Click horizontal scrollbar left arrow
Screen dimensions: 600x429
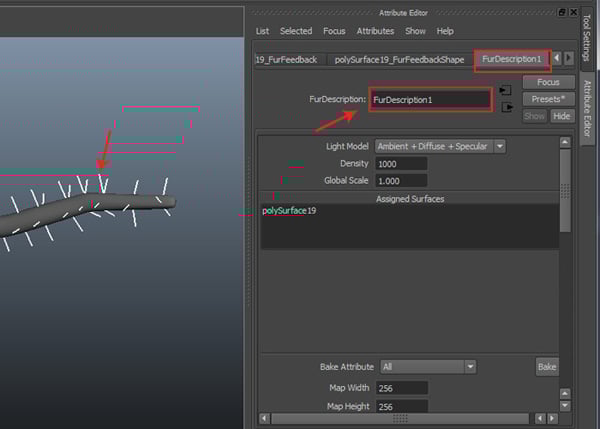[x=263, y=418]
